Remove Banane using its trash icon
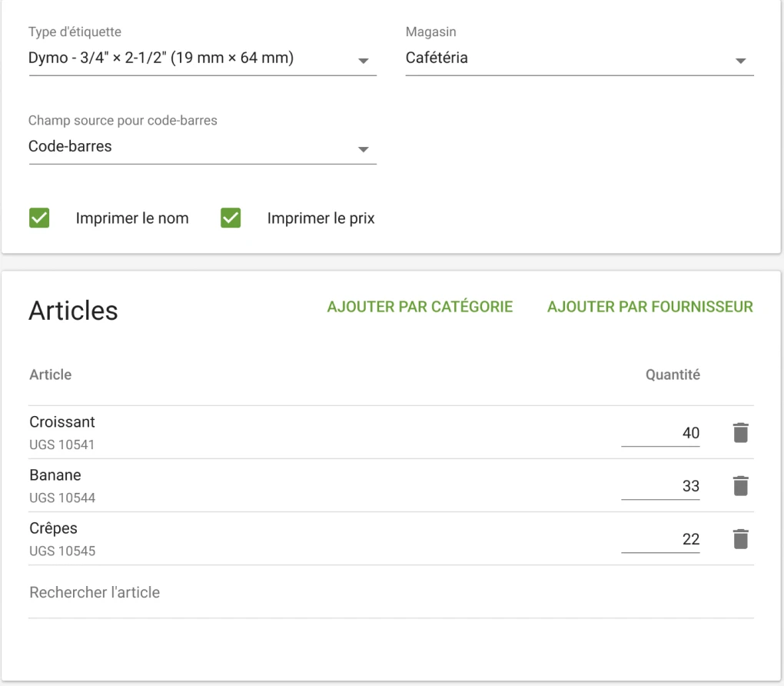 pos(739,486)
